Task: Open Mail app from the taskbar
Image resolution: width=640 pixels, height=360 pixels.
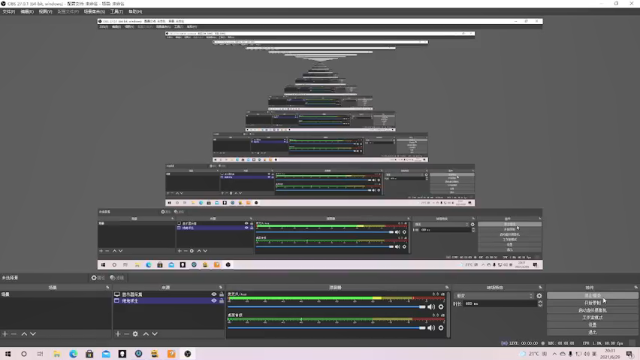Action: coord(106,354)
